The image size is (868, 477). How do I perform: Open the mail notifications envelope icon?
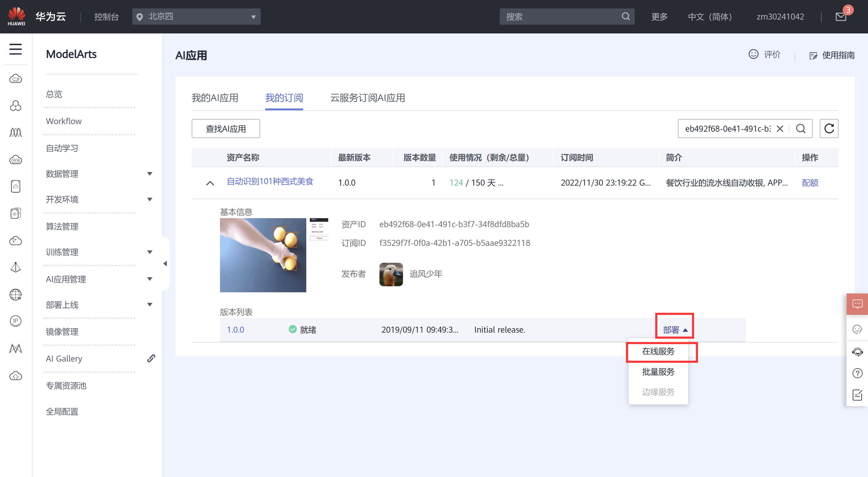[841, 17]
